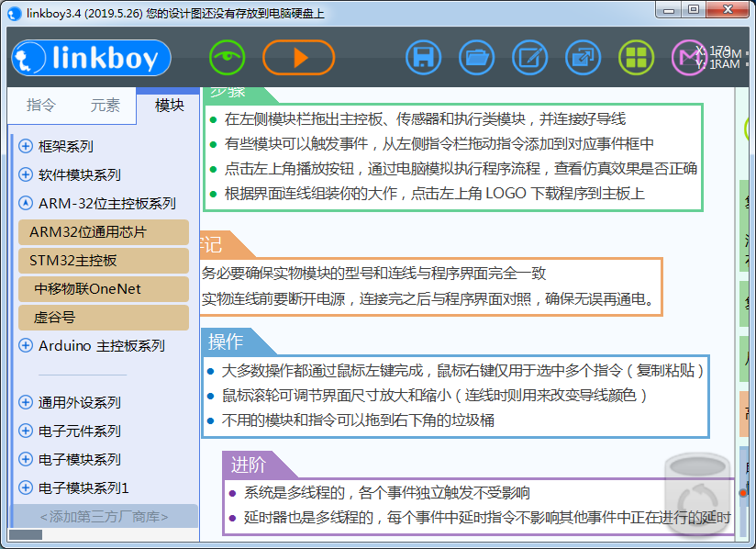The width and height of the screenshot is (756, 549).
Task: Switch to the 元素 tab
Action: tap(105, 106)
